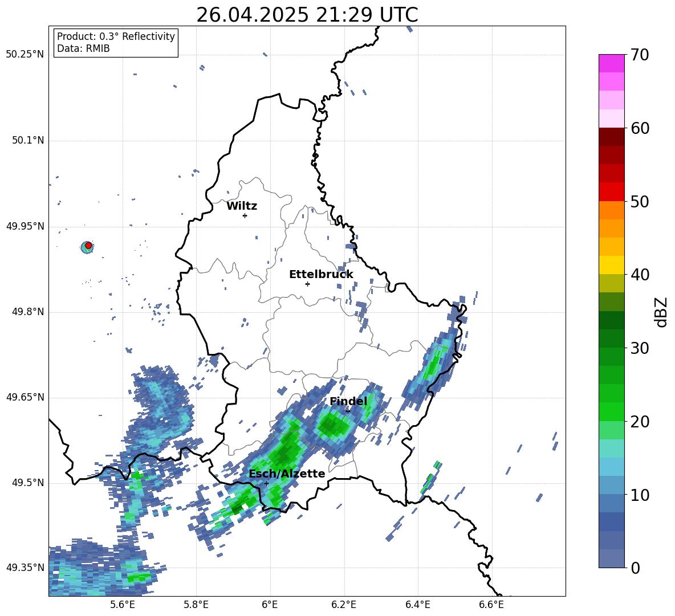Click the Wiltz cross marker
This screenshot has height=616, width=675.
pos(245,215)
